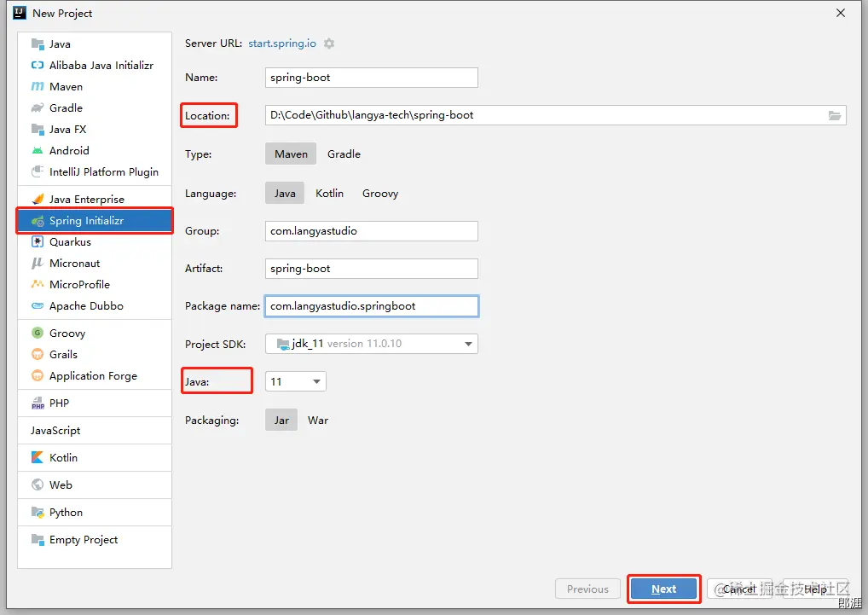Screen dimensions: 868x615
Task: Select JavaScript project category
Action: coord(55,430)
